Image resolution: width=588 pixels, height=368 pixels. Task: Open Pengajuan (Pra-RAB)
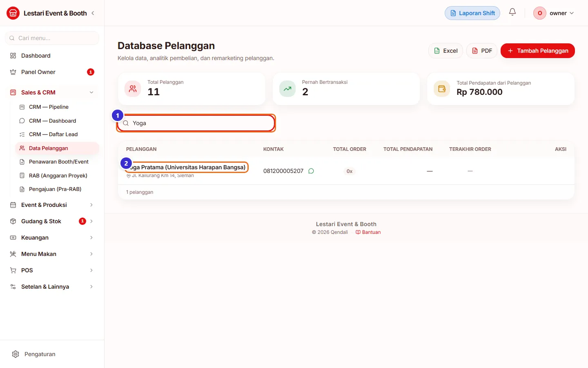pyautogui.click(x=57, y=189)
